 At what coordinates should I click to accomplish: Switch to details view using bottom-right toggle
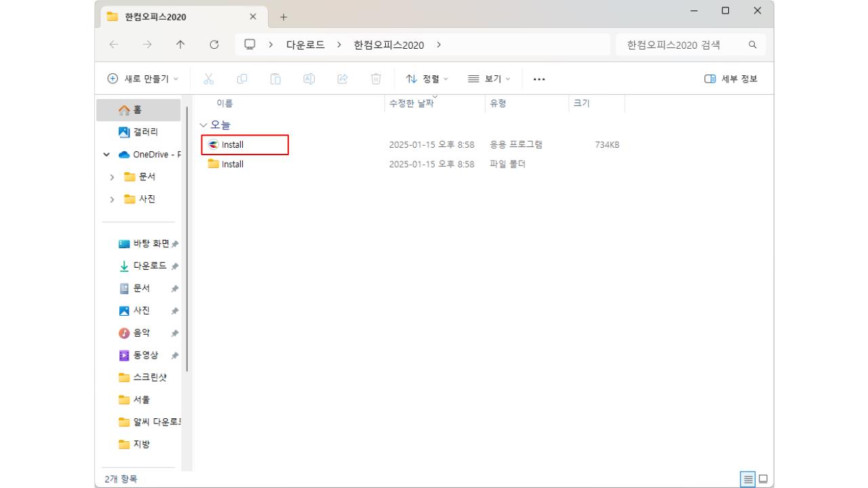[x=747, y=479]
